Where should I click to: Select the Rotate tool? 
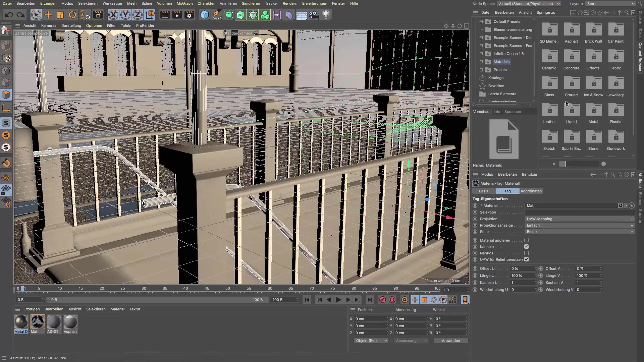(x=72, y=15)
